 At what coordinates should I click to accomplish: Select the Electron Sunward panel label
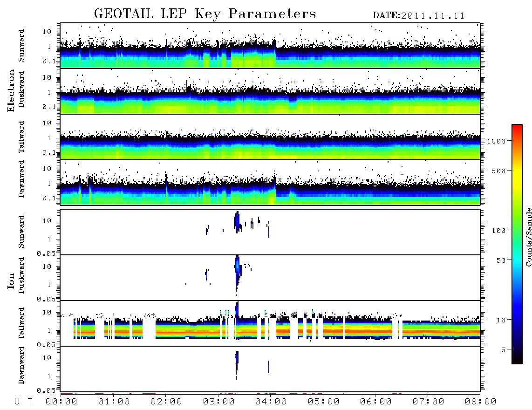21,46
